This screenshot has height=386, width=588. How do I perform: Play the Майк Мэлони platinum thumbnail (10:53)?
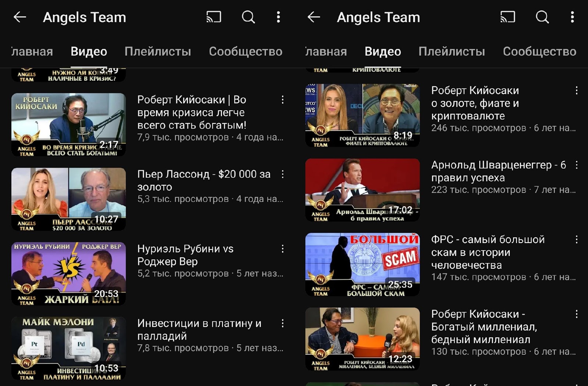(x=68, y=348)
